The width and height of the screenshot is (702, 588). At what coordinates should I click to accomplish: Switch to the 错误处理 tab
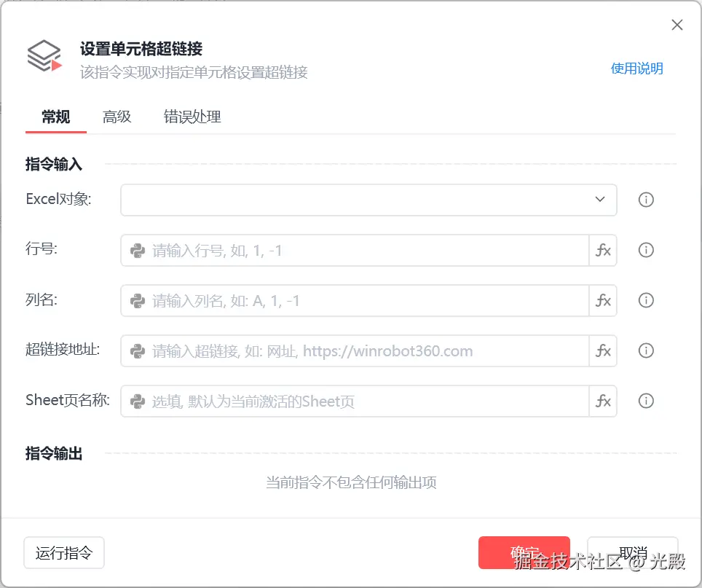tap(192, 117)
